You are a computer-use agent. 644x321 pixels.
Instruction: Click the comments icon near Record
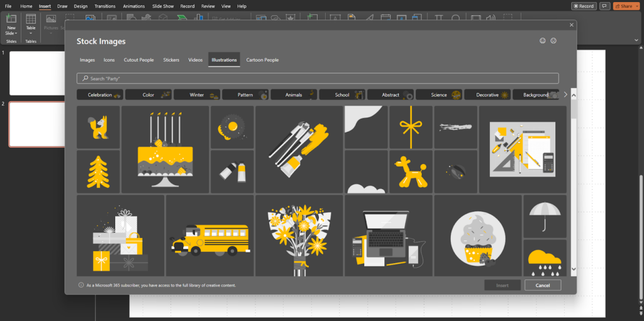pyautogui.click(x=605, y=6)
